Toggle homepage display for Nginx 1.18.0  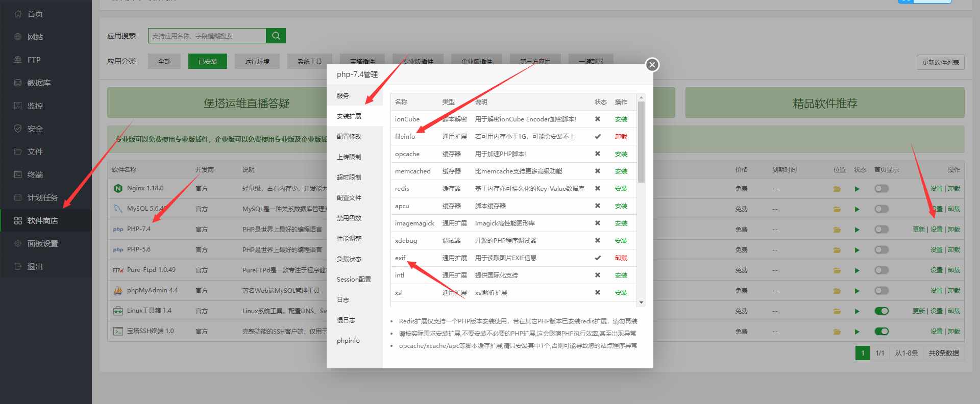(x=881, y=188)
